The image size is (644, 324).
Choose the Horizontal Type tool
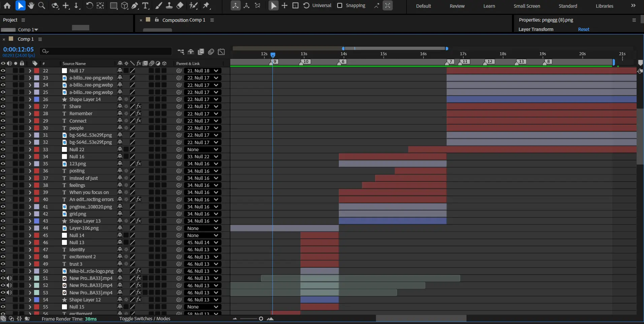point(146,5)
